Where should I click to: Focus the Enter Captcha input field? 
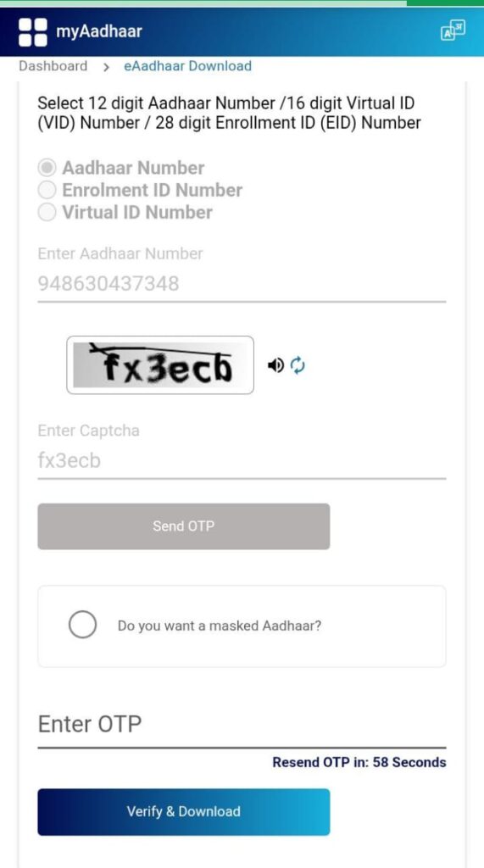[x=242, y=461]
